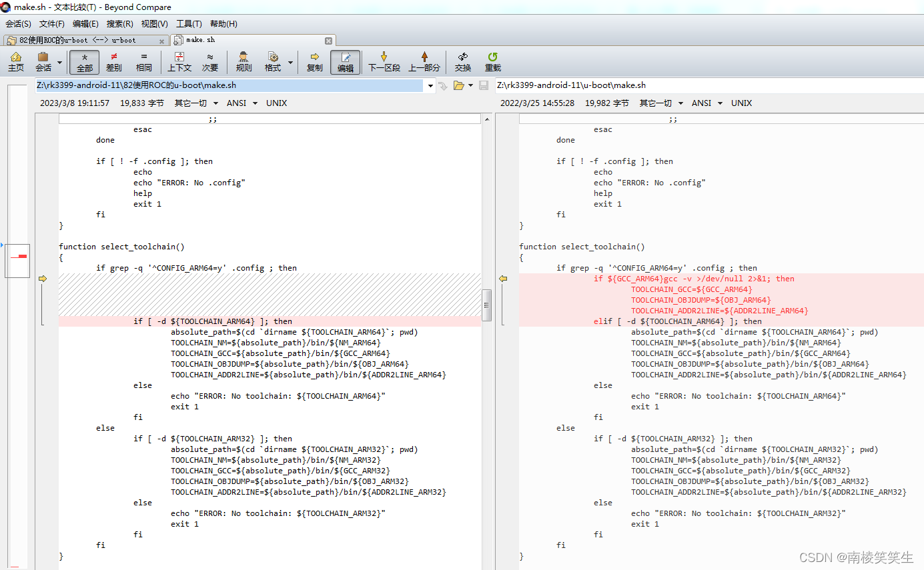Click the 相同 (Same) filter button
924x570 pixels.
pyautogui.click(x=143, y=61)
